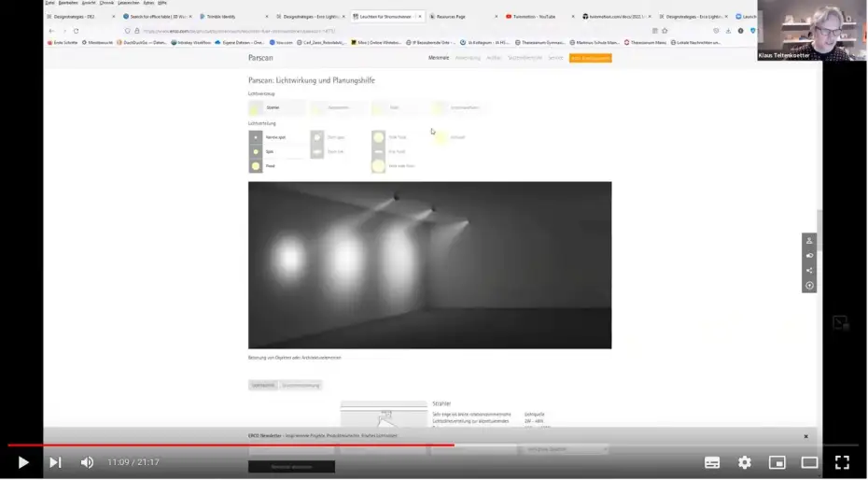The height and width of the screenshot is (480, 868).
Task: Open the Thesaneum Mainz bookmark
Action: [x=646, y=42]
